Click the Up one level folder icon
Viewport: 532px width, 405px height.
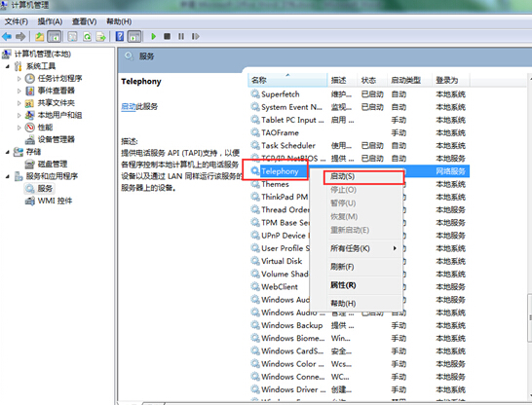(40, 36)
